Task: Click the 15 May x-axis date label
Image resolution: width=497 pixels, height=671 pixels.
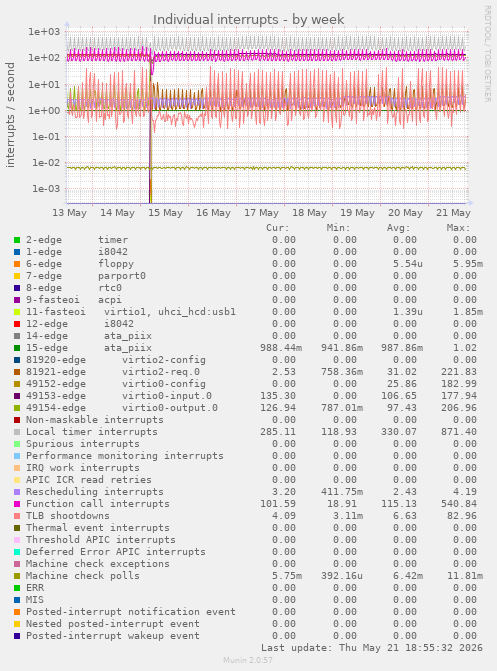Action: point(165,213)
